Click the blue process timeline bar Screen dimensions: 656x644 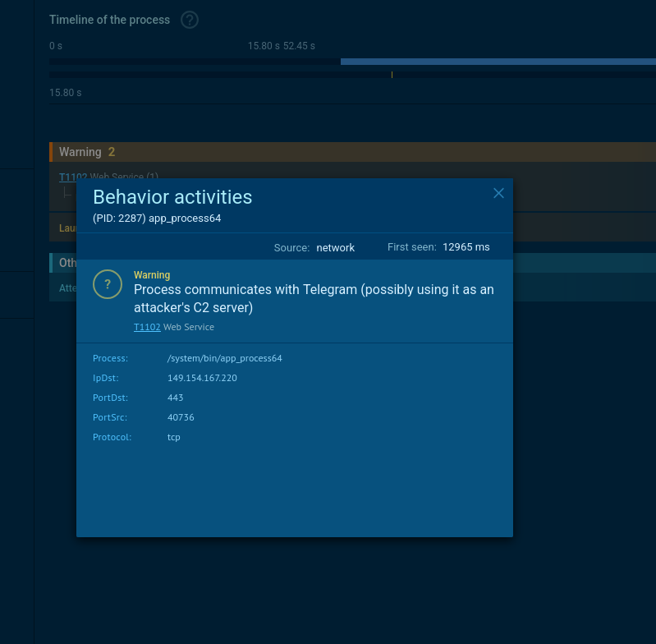(498, 62)
